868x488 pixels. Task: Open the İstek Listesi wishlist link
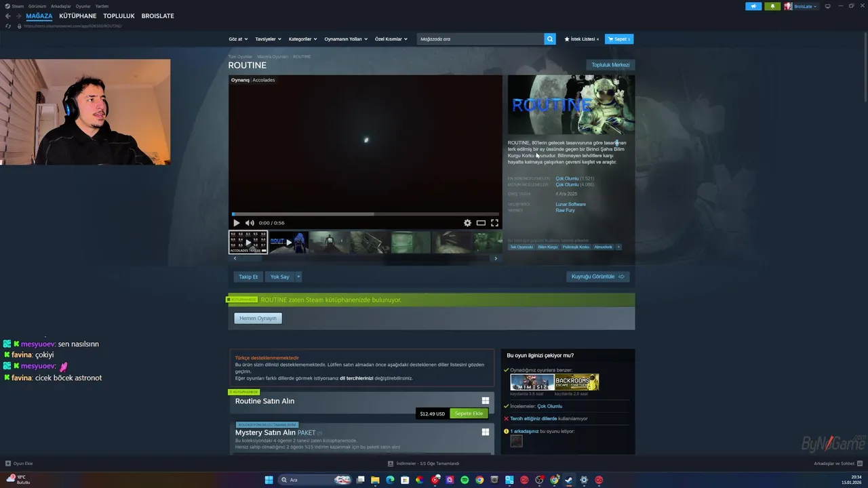[x=582, y=39]
